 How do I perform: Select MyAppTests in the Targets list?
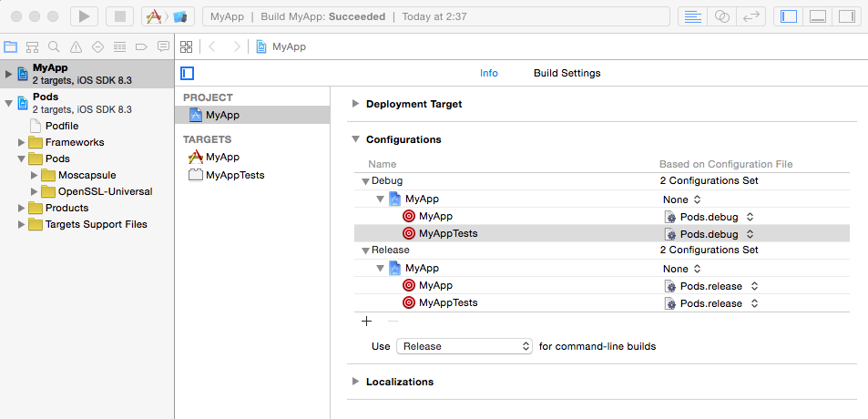point(234,174)
